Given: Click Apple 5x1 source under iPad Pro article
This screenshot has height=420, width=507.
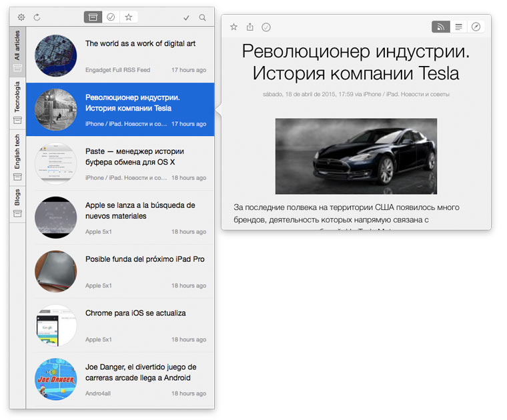Looking at the screenshot, I should [99, 285].
